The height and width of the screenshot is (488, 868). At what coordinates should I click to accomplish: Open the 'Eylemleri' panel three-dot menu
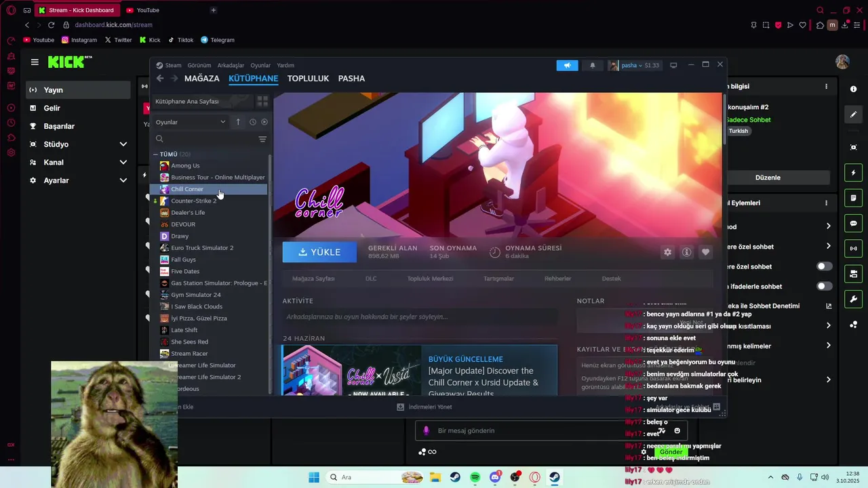coord(826,203)
